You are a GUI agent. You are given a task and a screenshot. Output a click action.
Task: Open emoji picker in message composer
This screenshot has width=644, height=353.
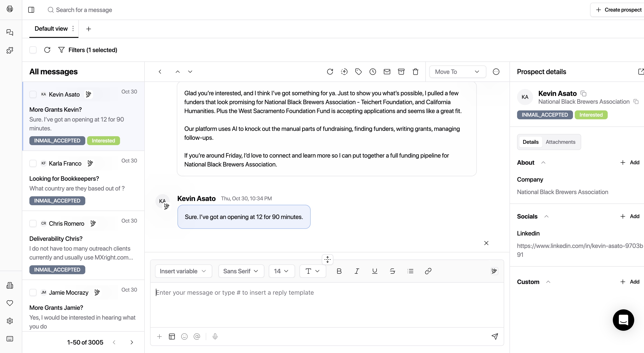pos(184,337)
